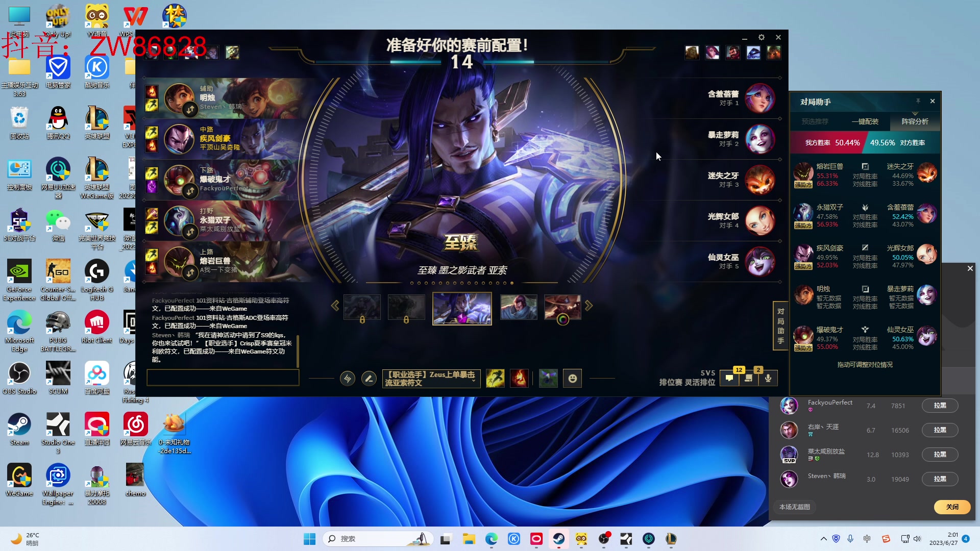Click the chat message input field
The image size is (980, 551).
(x=223, y=378)
